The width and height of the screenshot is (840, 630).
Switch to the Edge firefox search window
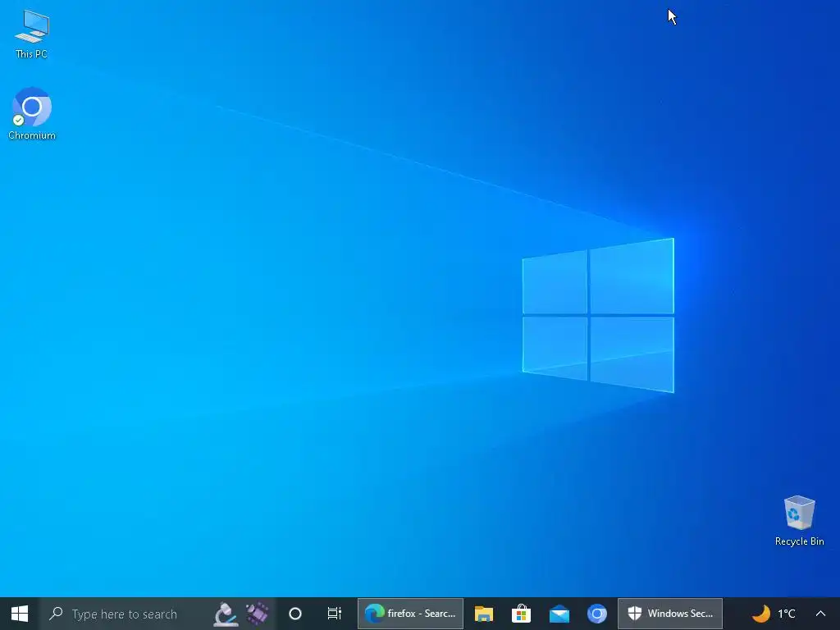click(x=410, y=614)
